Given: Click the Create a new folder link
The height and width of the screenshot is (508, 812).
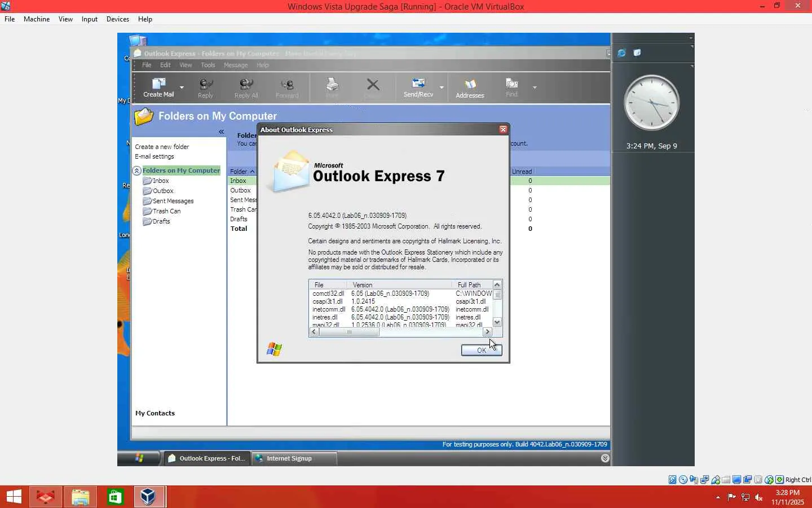Looking at the screenshot, I should [x=162, y=147].
